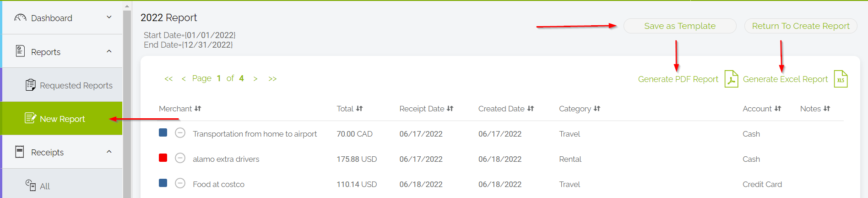Go to the last page (>>)
This screenshot has width=868, height=198.
pos(272,79)
